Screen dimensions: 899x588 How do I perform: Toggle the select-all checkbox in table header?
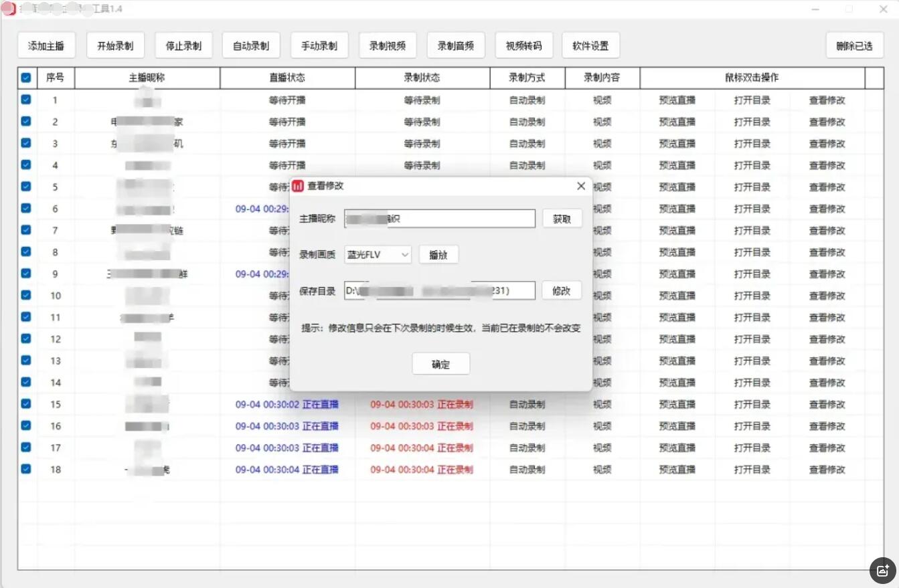(x=25, y=78)
